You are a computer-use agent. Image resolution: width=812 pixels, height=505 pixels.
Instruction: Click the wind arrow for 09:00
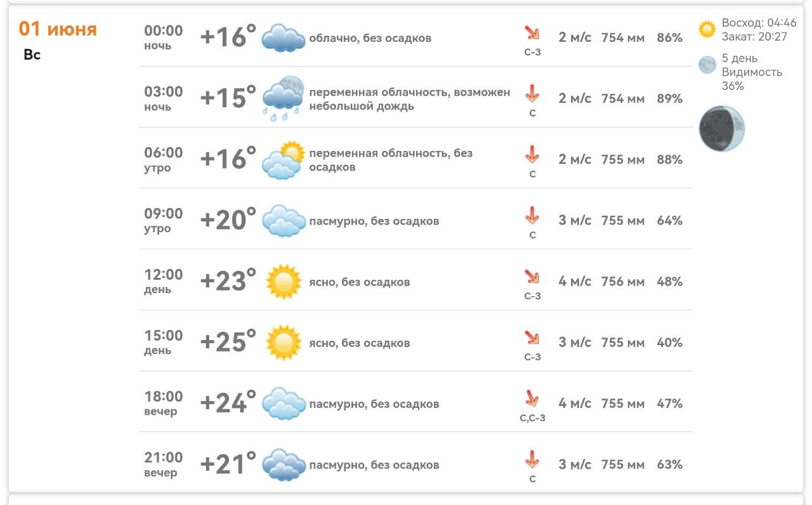tap(532, 216)
